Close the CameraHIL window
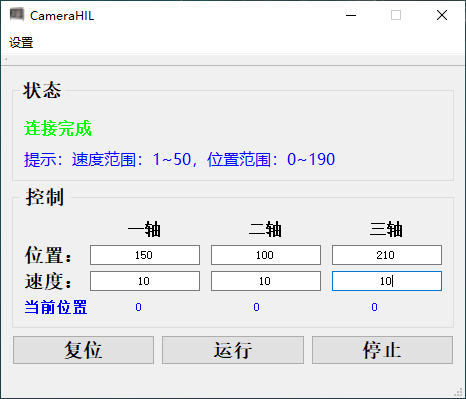 click(x=442, y=15)
